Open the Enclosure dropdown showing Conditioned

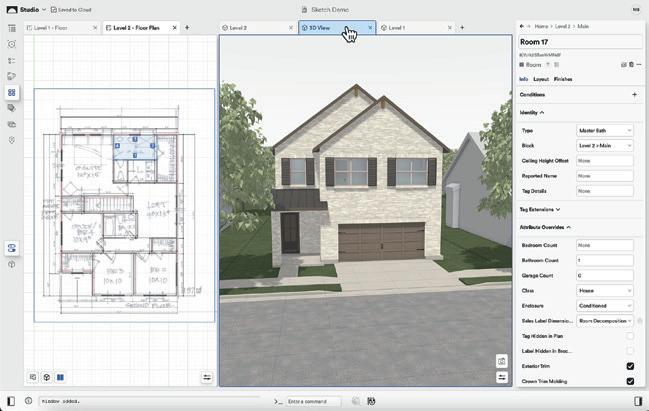[x=605, y=305]
